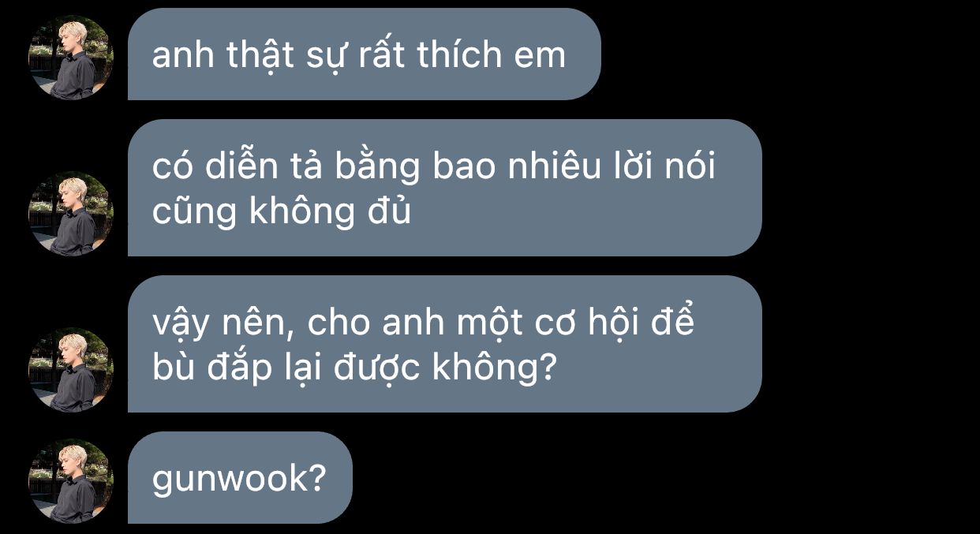Viewport: 980px width, 534px height.
Task: Click the question mark after "gunwook"
Action: [317, 478]
